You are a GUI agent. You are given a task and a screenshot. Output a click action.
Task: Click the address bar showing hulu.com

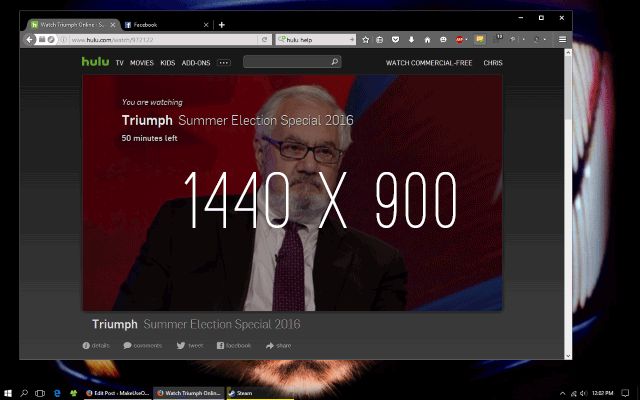coord(163,40)
